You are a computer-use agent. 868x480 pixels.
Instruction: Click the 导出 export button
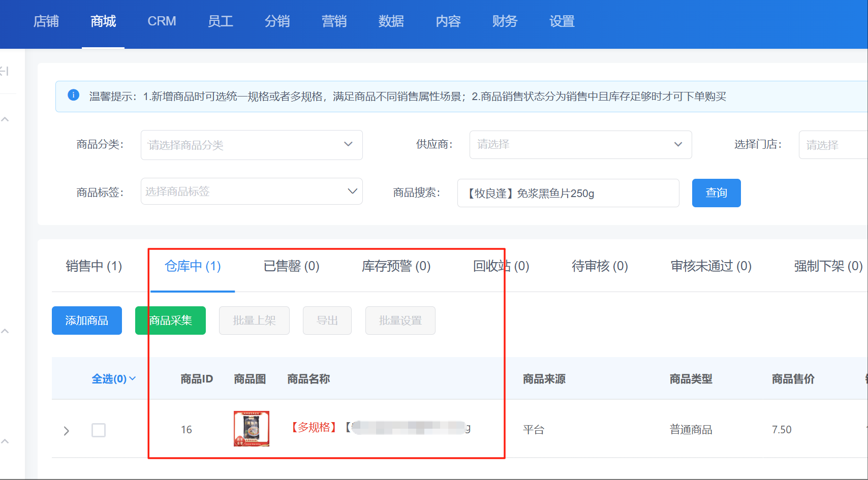point(327,321)
